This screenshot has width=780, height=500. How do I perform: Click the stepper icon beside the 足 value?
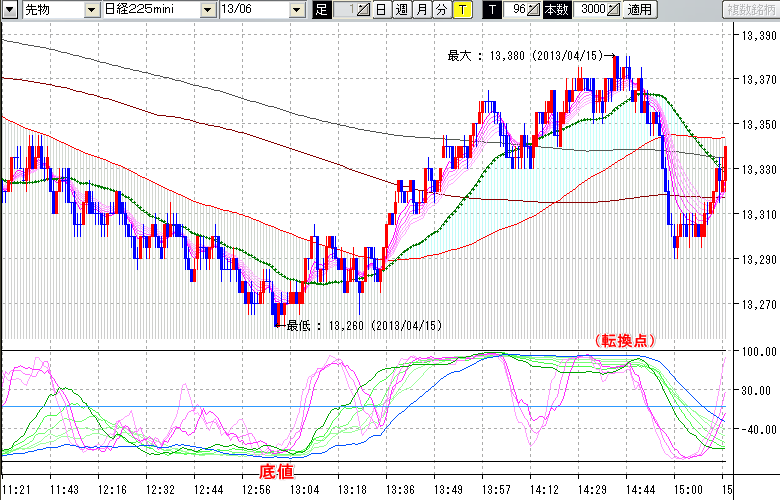click(x=365, y=10)
